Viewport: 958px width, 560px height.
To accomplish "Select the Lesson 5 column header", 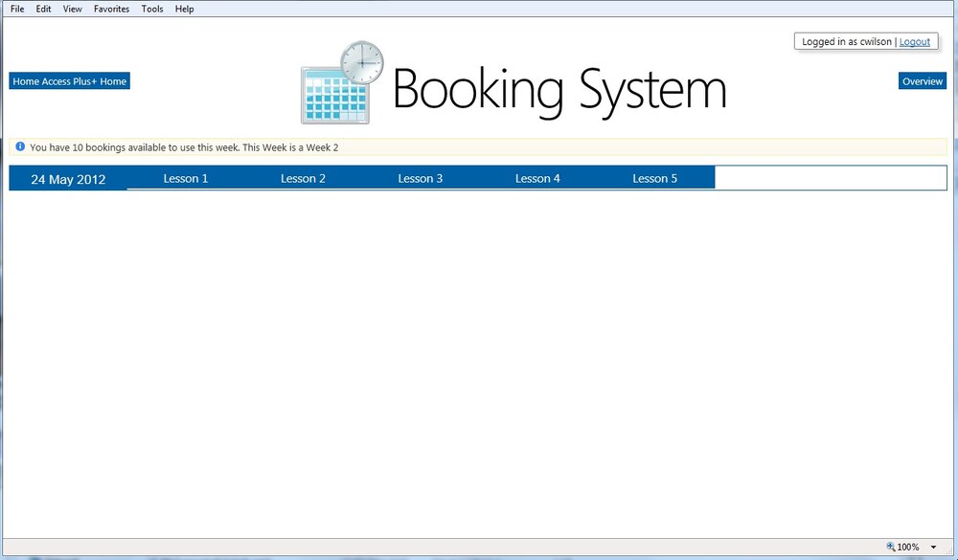I will (655, 178).
